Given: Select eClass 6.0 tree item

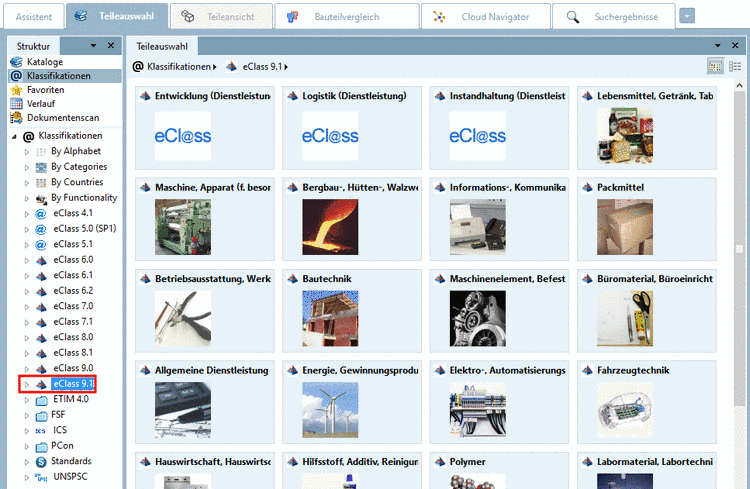Looking at the screenshot, I should tap(73, 259).
